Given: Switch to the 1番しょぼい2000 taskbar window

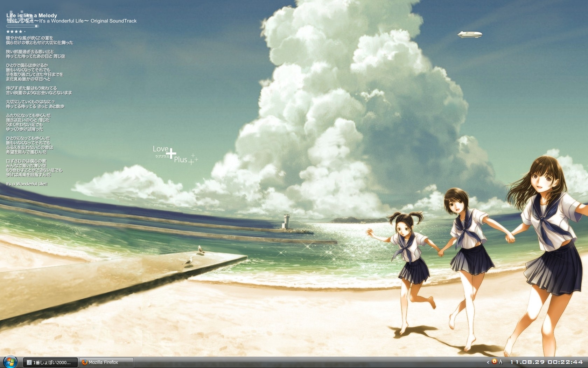Looking at the screenshot, I should [x=50, y=362].
